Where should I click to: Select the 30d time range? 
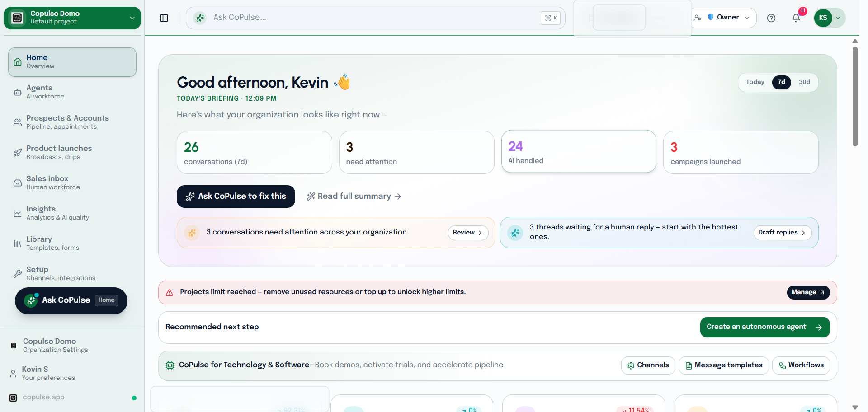click(804, 82)
